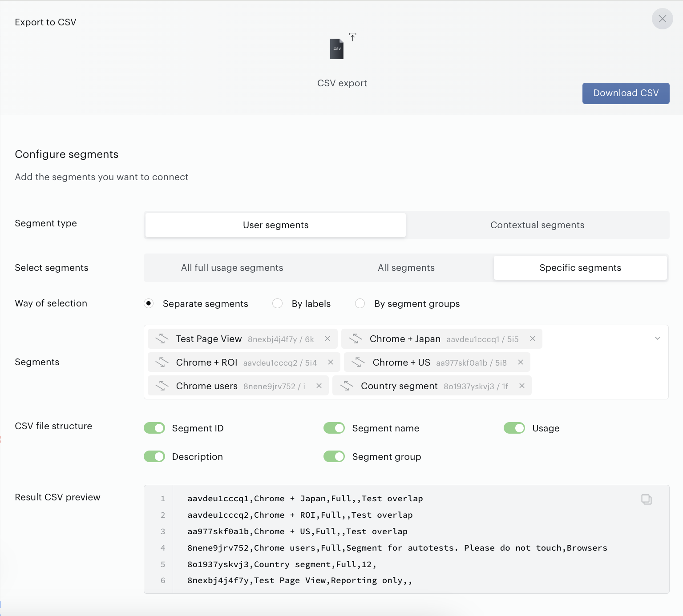Remove Chrome users segment chip
This screenshot has width=683, height=616.
(319, 386)
